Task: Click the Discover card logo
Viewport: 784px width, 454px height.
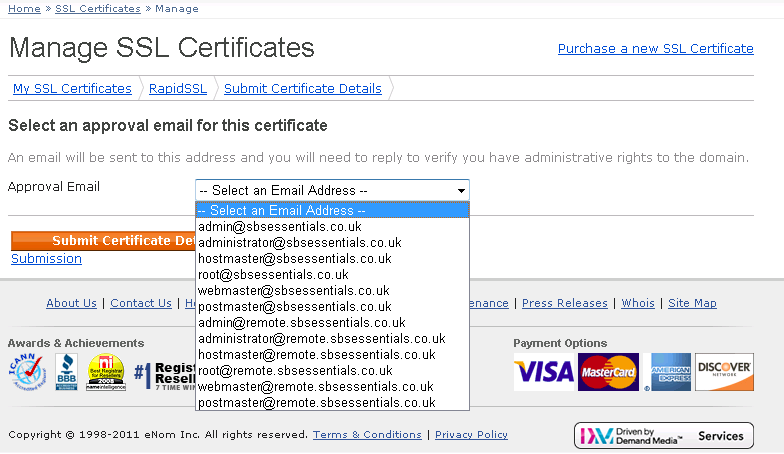Action: pyautogui.click(x=724, y=372)
